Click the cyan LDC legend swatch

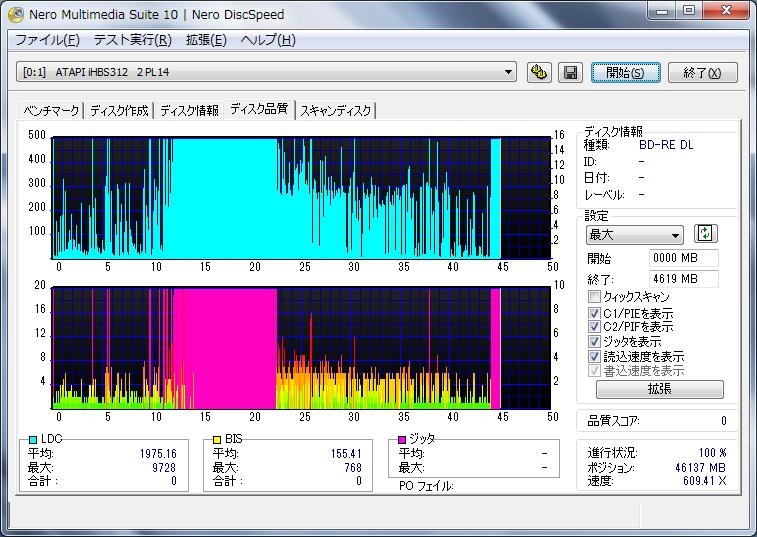[33, 439]
